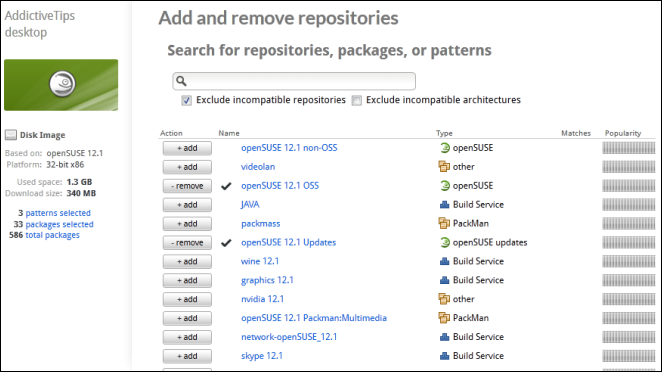Click PackMan icon in packmass row
This screenshot has height=372, width=662.
(x=444, y=223)
